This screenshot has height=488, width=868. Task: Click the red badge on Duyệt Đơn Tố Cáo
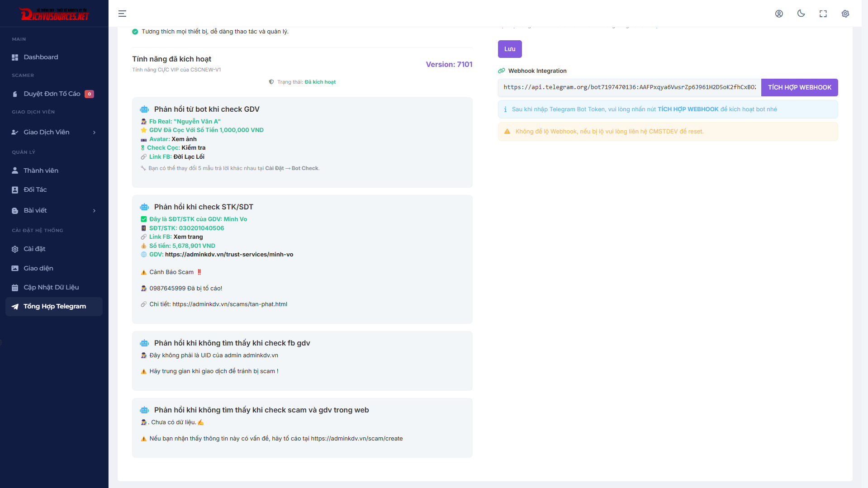(x=90, y=94)
